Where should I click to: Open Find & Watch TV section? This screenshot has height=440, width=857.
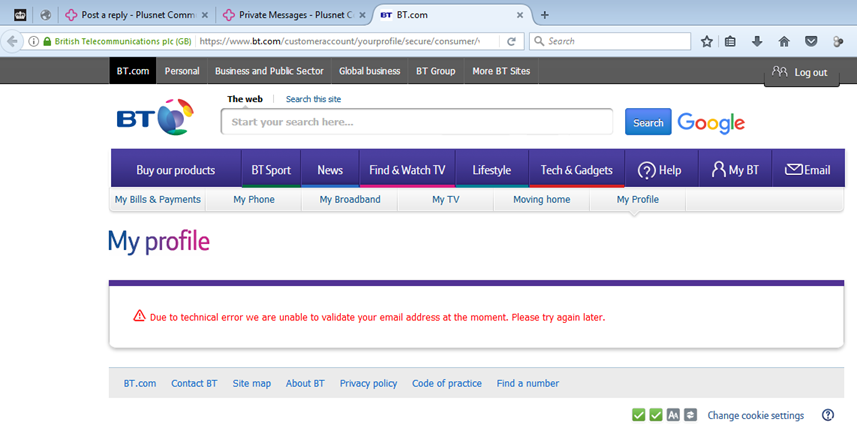407,170
